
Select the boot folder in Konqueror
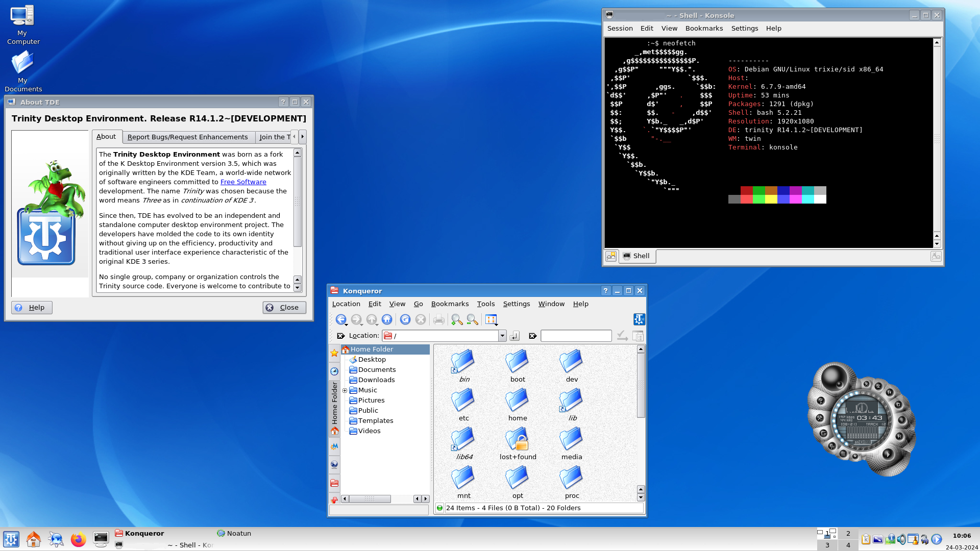point(518,366)
